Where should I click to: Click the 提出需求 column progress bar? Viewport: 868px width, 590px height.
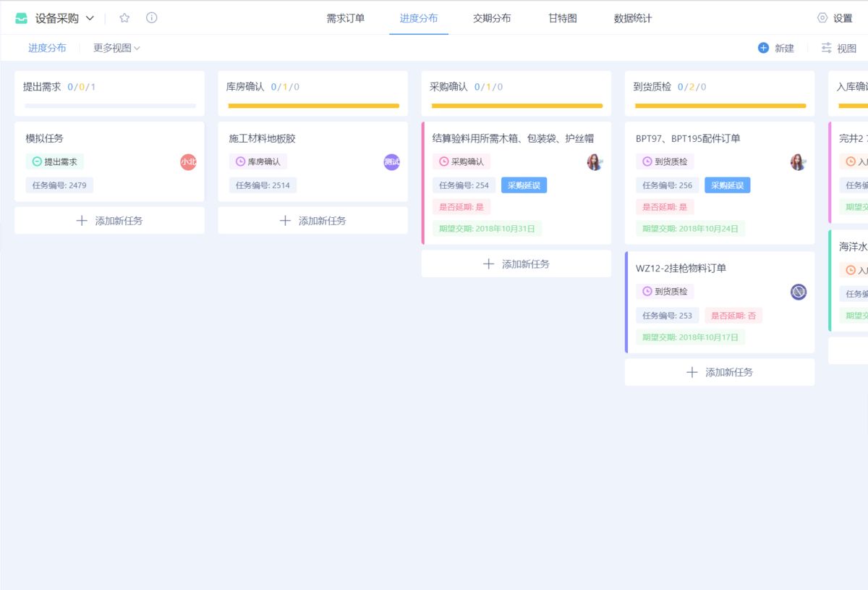[x=110, y=106]
